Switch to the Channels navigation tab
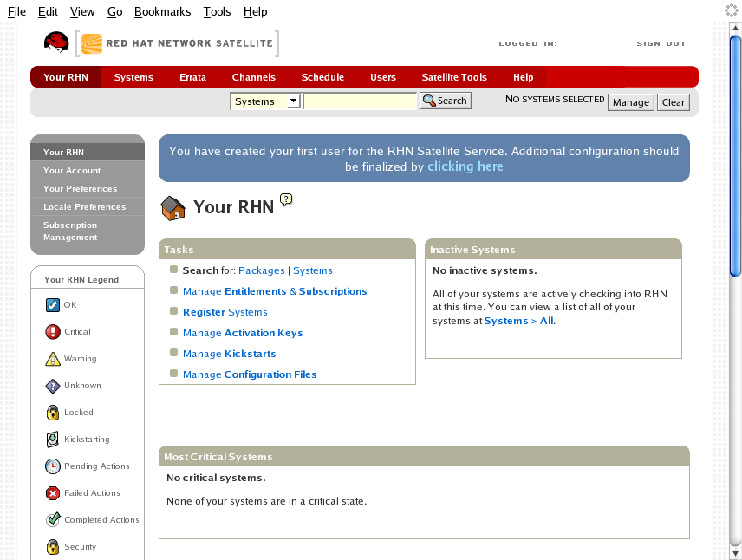742x560 pixels. (254, 77)
